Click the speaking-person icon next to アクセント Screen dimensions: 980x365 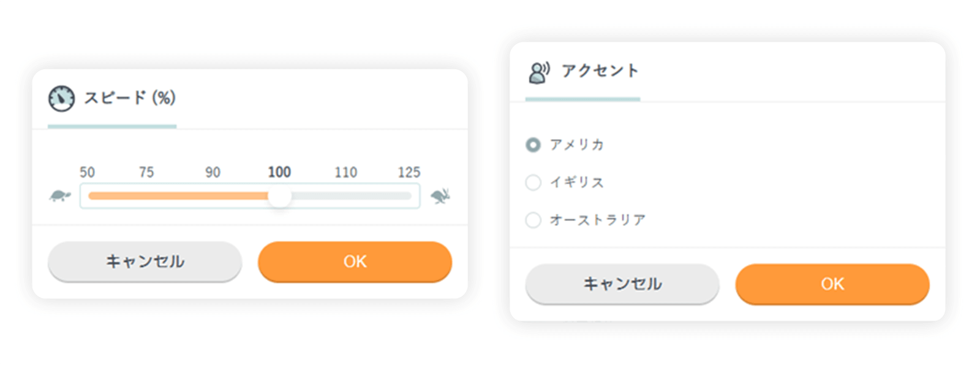tap(538, 73)
